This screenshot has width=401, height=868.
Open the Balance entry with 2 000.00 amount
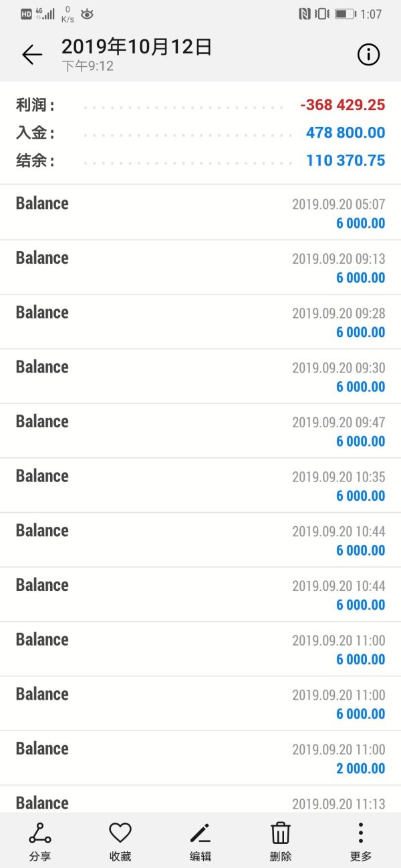point(200,758)
